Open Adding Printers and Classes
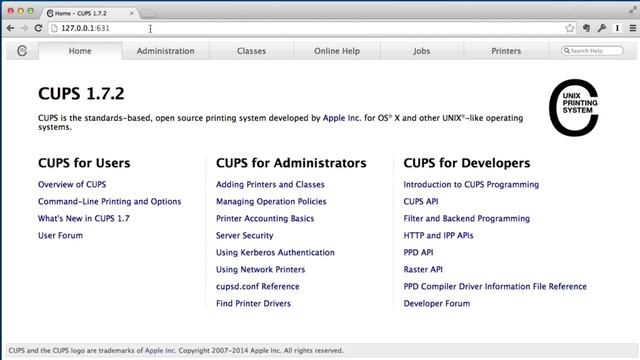 [x=270, y=184]
